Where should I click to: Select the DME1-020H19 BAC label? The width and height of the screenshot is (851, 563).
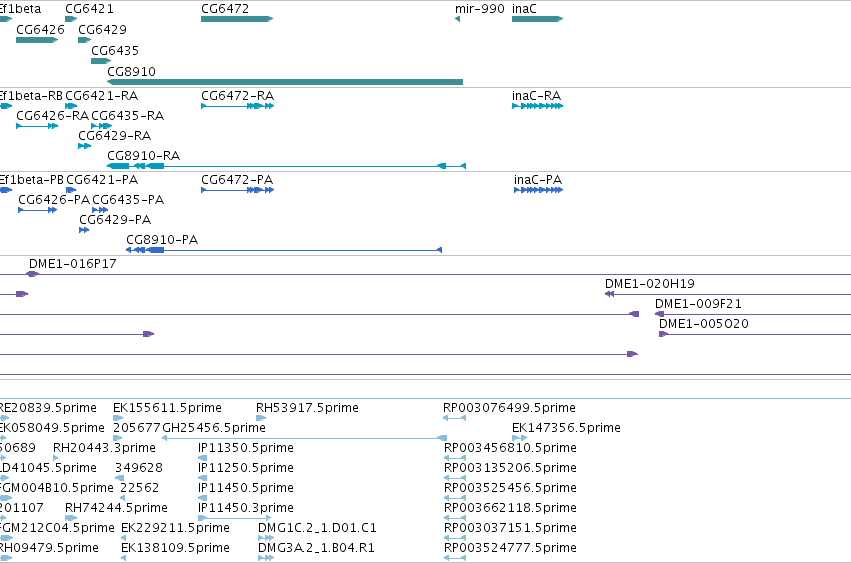coord(650,284)
